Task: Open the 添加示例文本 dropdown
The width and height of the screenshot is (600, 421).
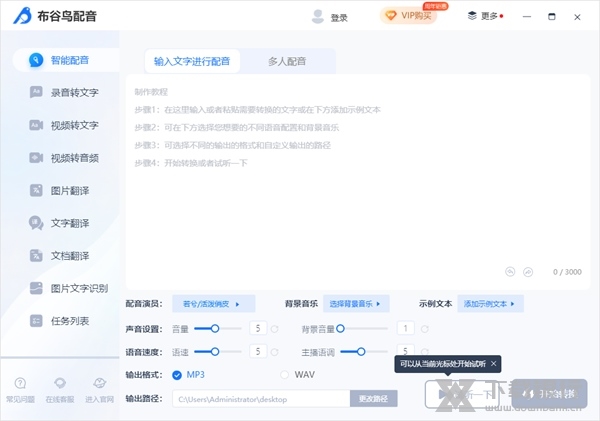Action: (x=490, y=304)
